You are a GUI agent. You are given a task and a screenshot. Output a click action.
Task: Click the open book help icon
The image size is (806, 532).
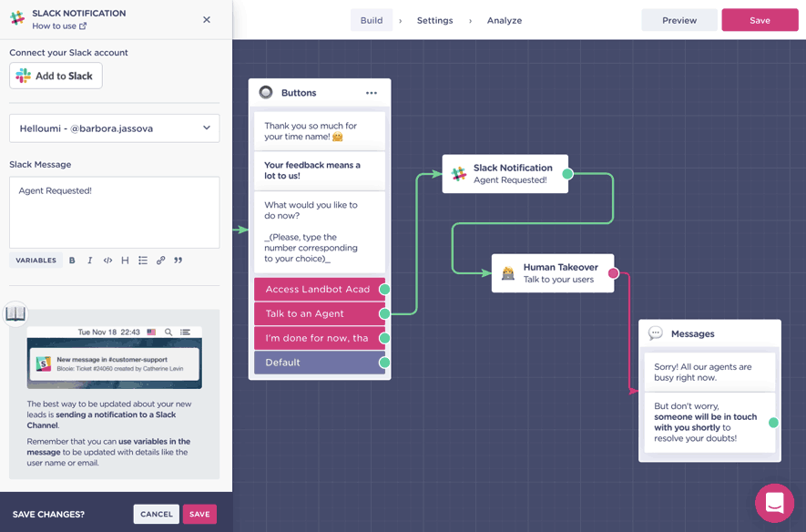pos(15,313)
